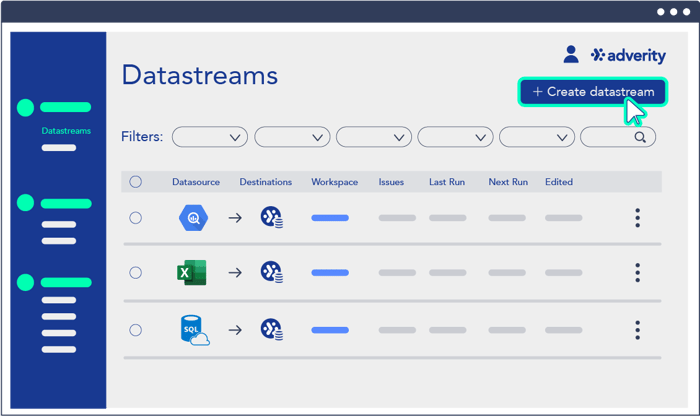The height and width of the screenshot is (416, 700).
Task: Click the Adverity logo
Action: (628, 55)
